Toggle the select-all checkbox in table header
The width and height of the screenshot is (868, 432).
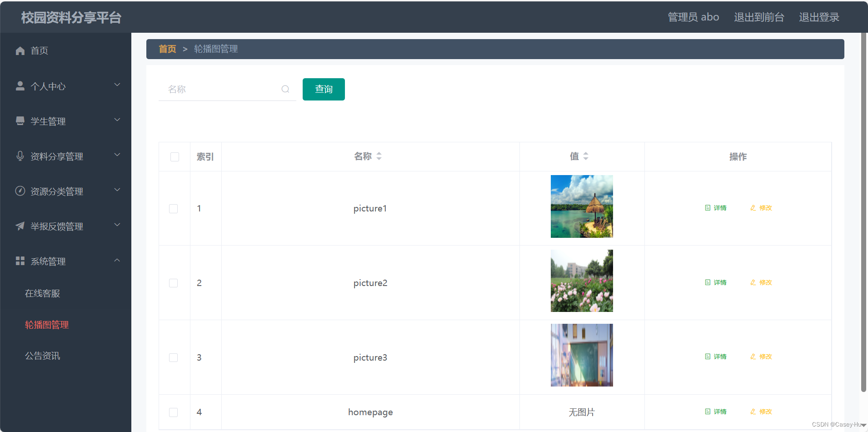pyautogui.click(x=175, y=157)
